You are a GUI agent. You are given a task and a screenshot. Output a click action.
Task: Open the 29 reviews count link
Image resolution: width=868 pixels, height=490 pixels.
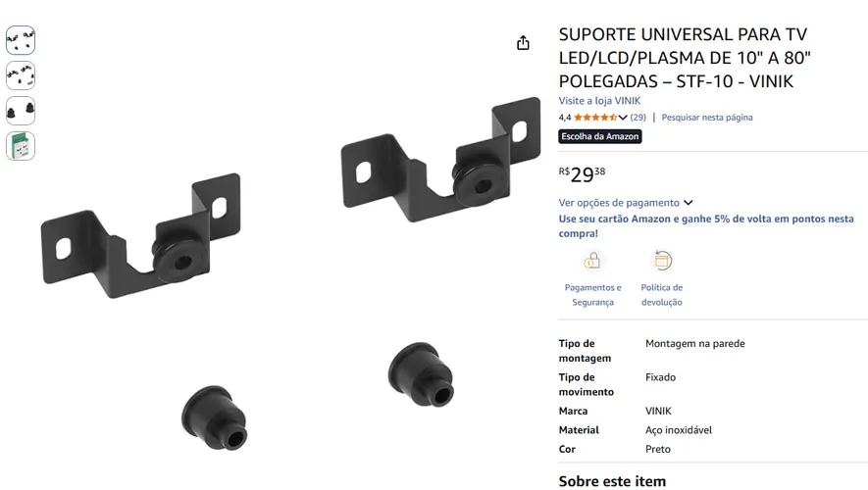(638, 118)
